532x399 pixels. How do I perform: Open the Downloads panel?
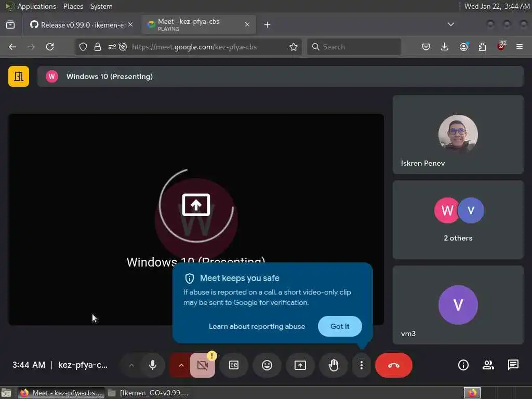point(445,47)
